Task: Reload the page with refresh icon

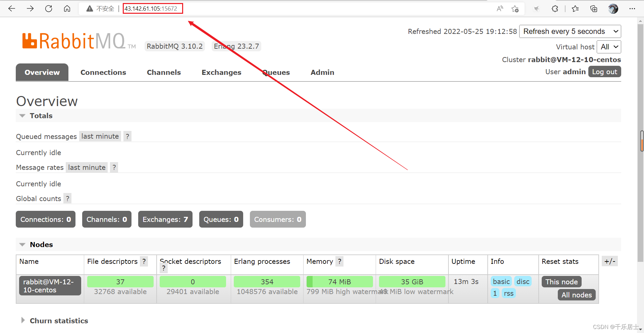Action: click(49, 8)
